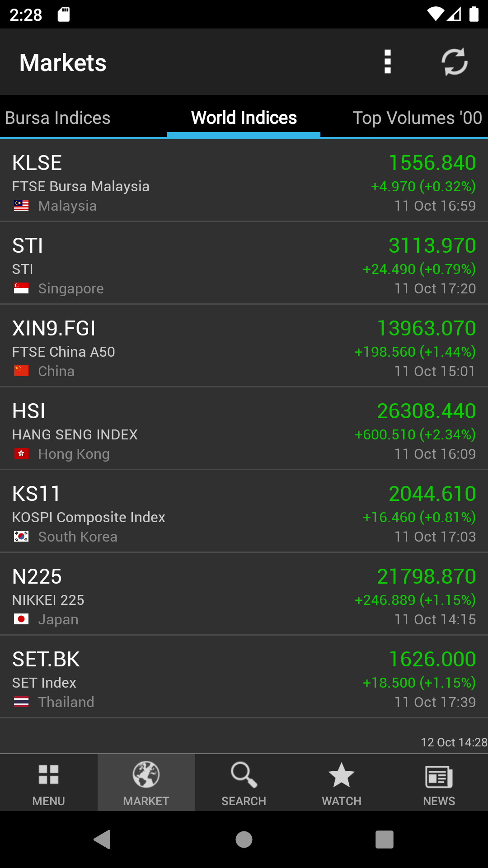488x868 pixels.
Task: Open the HSI Hang Seng Index row
Action: click(x=244, y=429)
